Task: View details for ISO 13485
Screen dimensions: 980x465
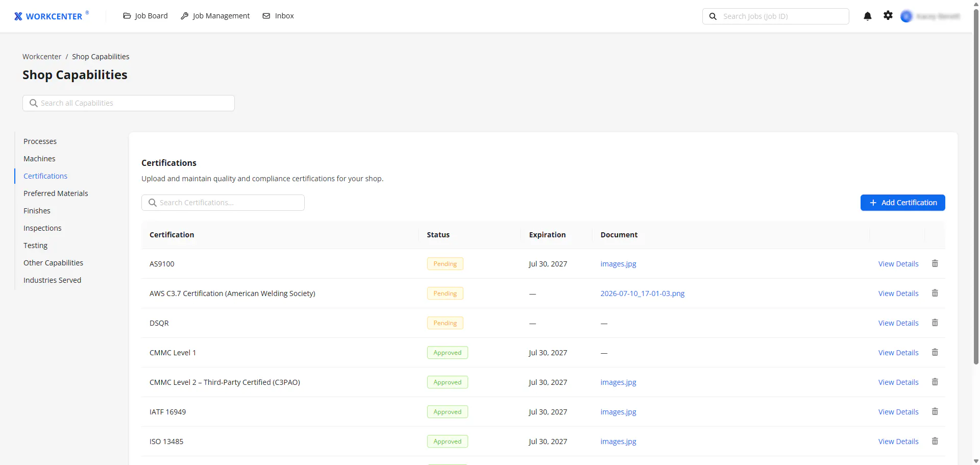Action: click(x=898, y=442)
